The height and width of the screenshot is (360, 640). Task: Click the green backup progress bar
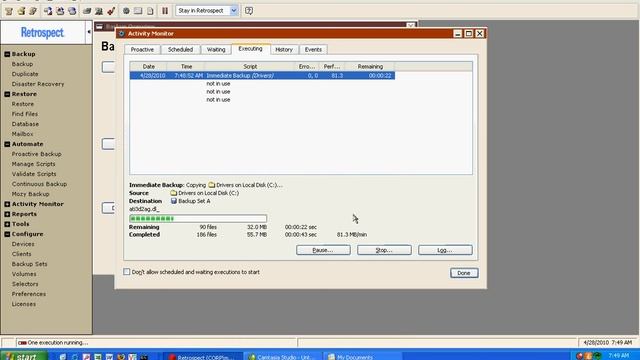click(198, 219)
